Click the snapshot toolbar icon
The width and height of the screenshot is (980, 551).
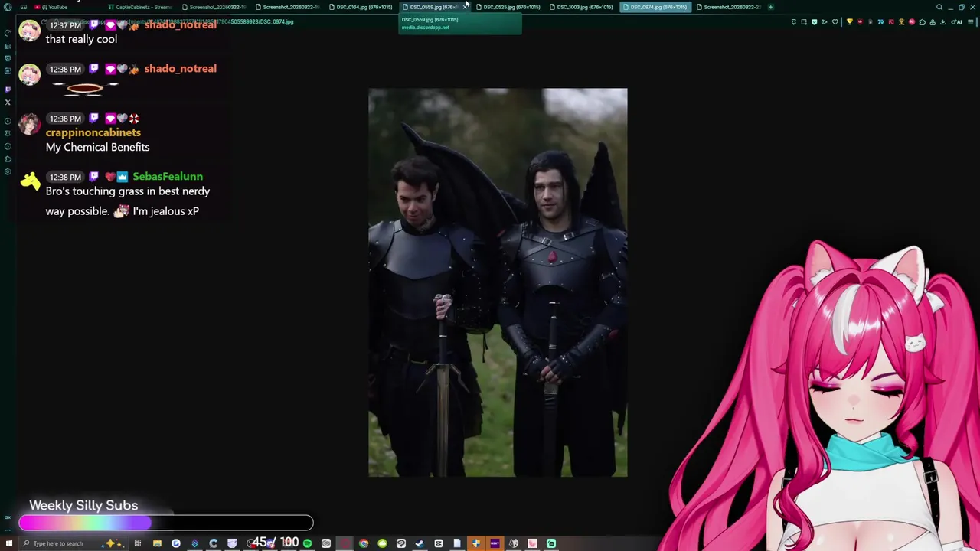click(804, 22)
